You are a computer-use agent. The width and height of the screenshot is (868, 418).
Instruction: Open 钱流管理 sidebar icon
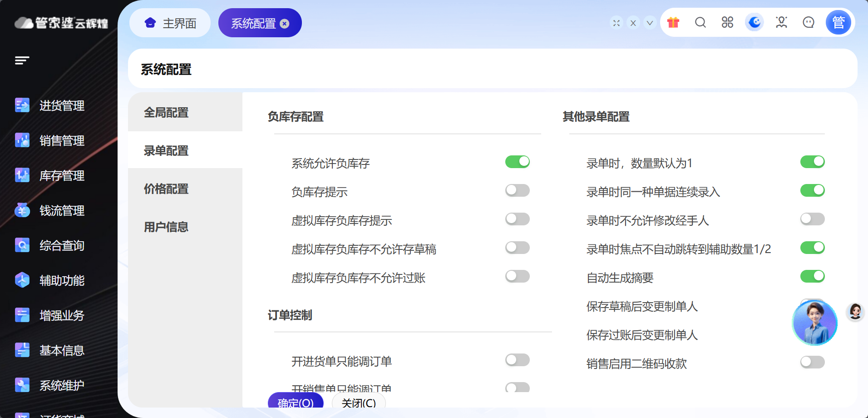22,210
